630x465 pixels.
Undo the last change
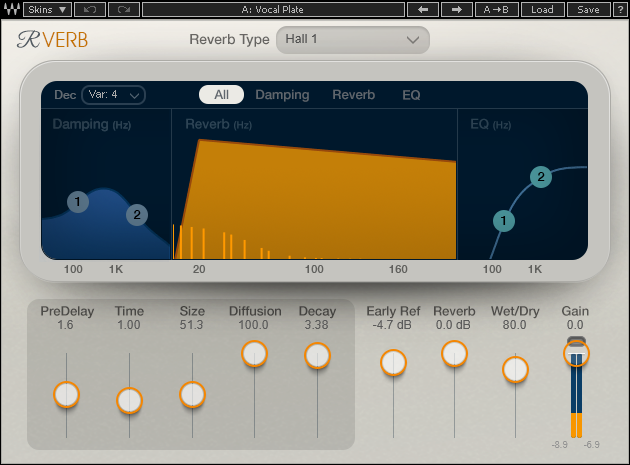point(90,9)
